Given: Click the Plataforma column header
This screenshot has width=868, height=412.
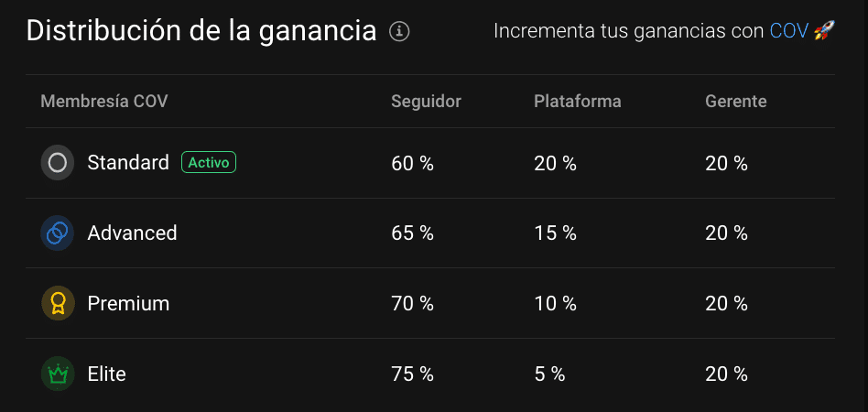Looking at the screenshot, I should [577, 101].
